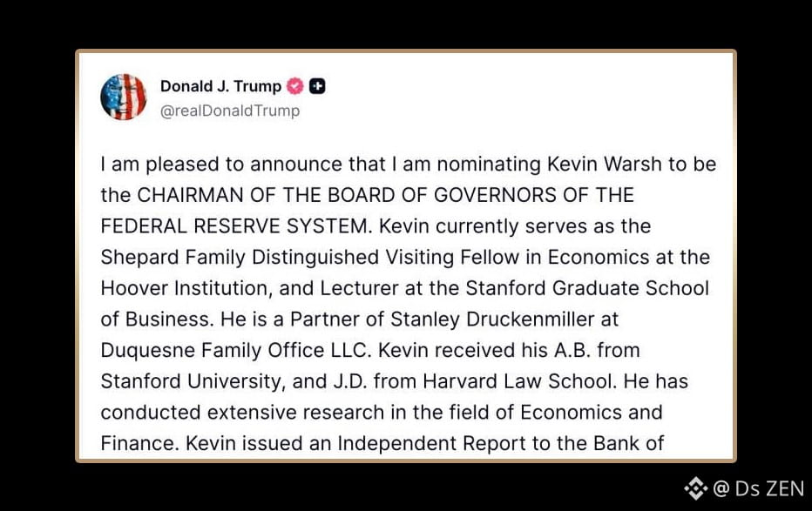The image size is (812, 511).
Task: Click the black plus badge icon
Action: click(318, 86)
